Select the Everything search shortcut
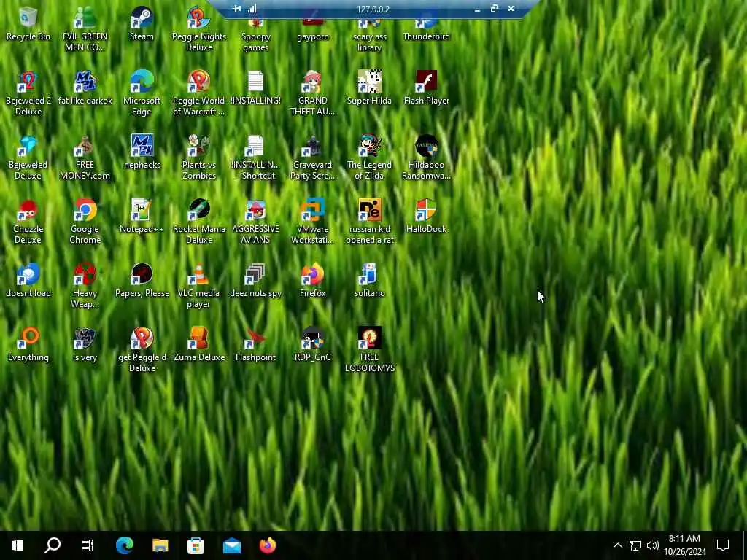 (x=28, y=345)
